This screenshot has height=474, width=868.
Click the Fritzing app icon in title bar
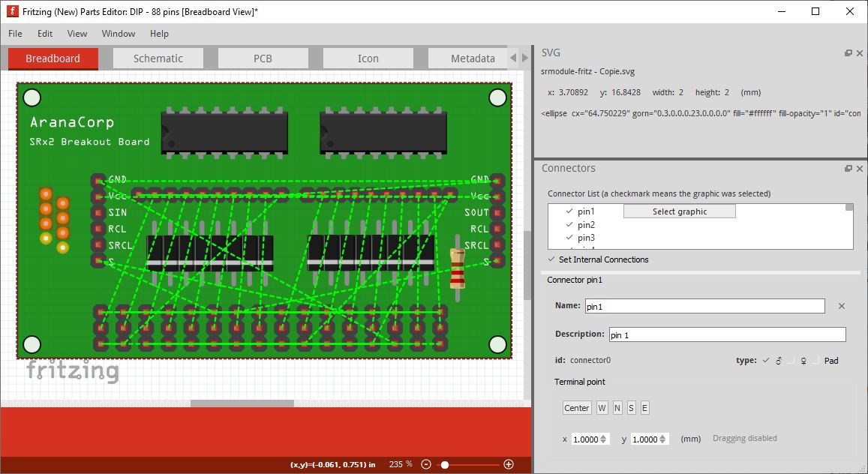coord(12,11)
